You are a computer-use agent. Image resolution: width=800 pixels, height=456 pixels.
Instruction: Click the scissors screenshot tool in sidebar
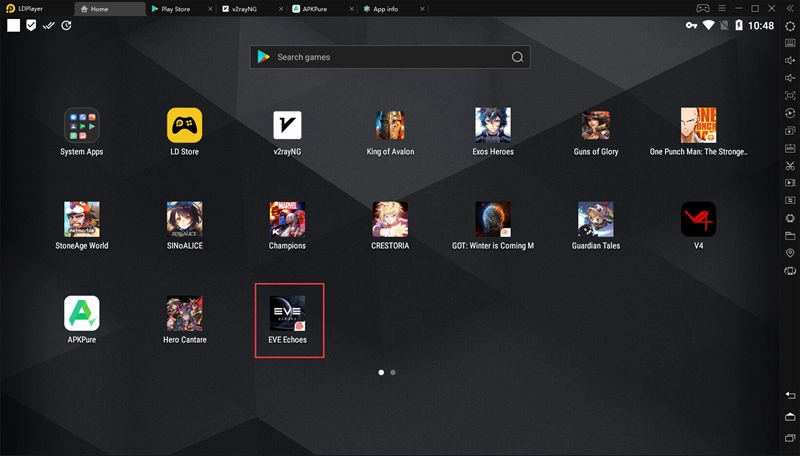pyautogui.click(x=790, y=165)
